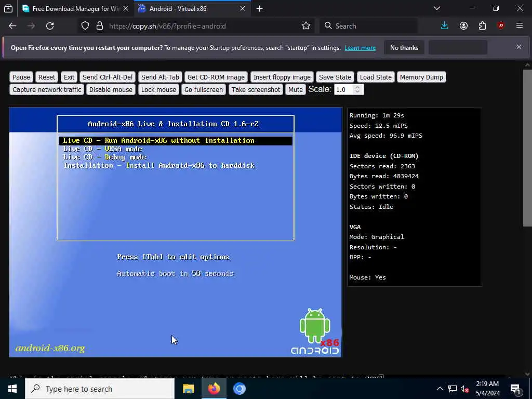Click Get CD-ROM image
532x399 pixels.
click(x=216, y=77)
